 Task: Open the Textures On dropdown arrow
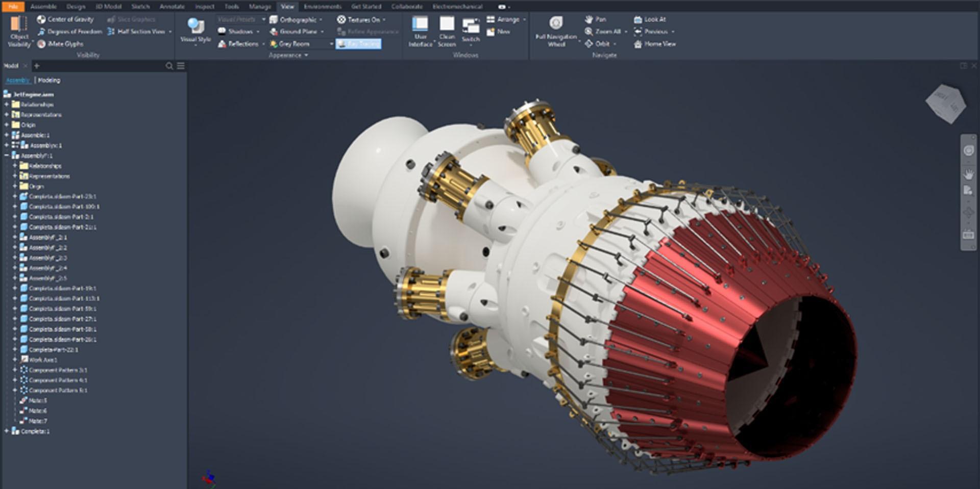click(384, 19)
